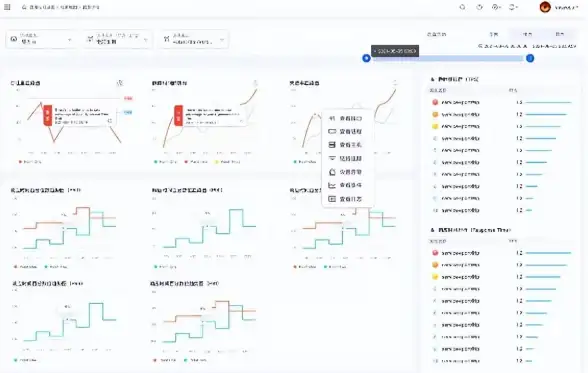The image size is (588, 373).
Task: Choose the context menu entry with the rectangle icon
Action: click(x=348, y=131)
